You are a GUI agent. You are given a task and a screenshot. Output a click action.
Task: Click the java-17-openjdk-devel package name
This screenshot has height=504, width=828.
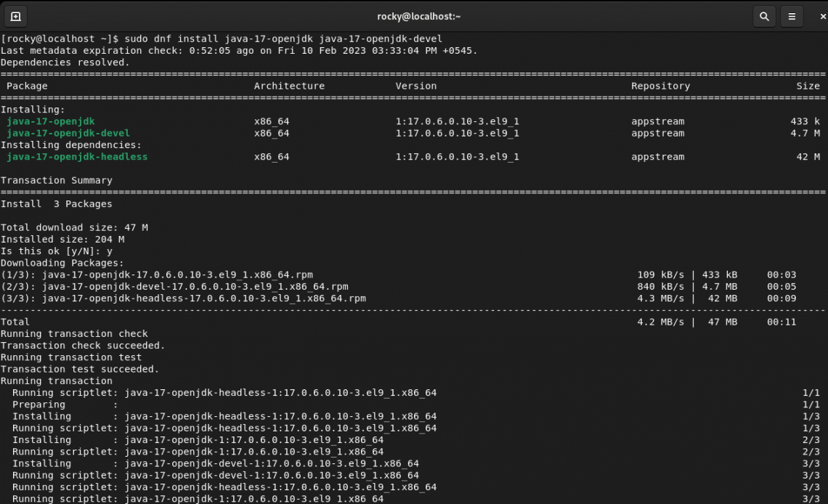(68, 133)
